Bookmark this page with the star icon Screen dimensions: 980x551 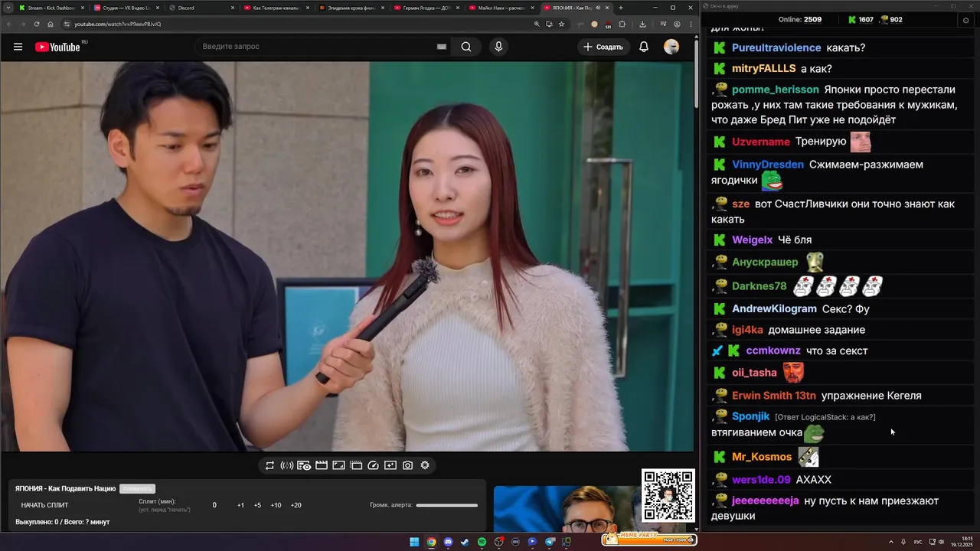click(561, 24)
